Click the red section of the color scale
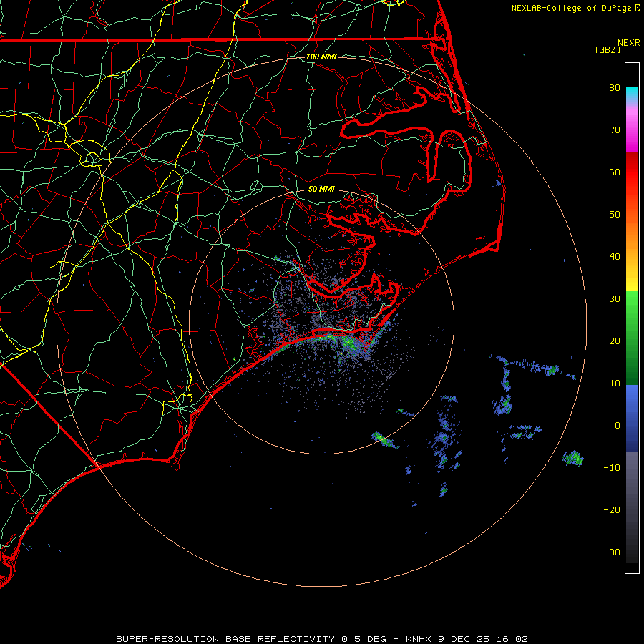Image resolution: width=644 pixels, height=644 pixels. click(632, 172)
